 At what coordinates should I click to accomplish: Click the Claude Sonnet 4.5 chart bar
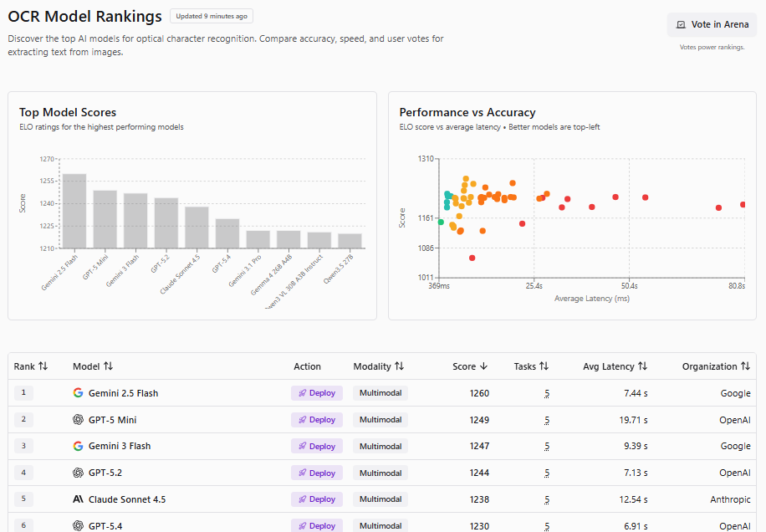(x=197, y=228)
